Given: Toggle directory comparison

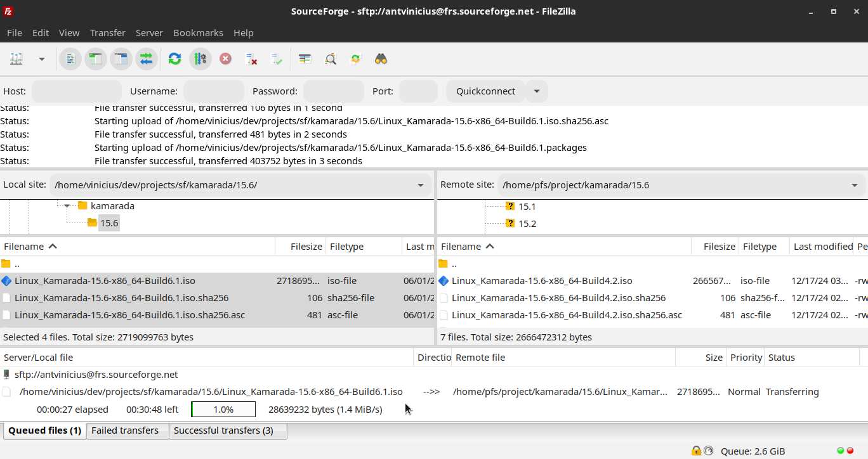Looking at the screenshot, I should pyautogui.click(x=331, y=59).
